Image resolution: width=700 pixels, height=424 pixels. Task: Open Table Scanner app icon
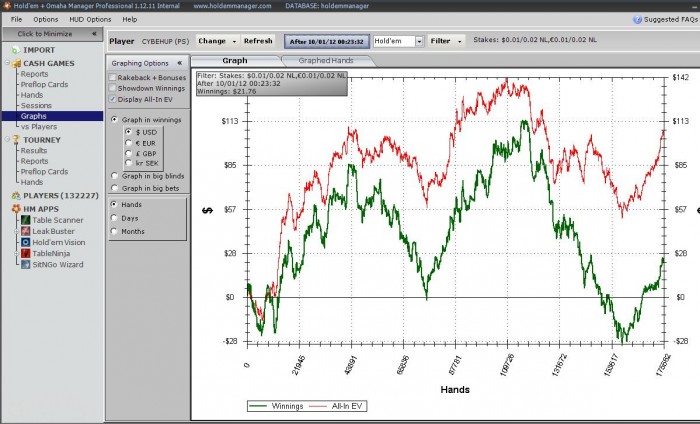tap(25, 220)
